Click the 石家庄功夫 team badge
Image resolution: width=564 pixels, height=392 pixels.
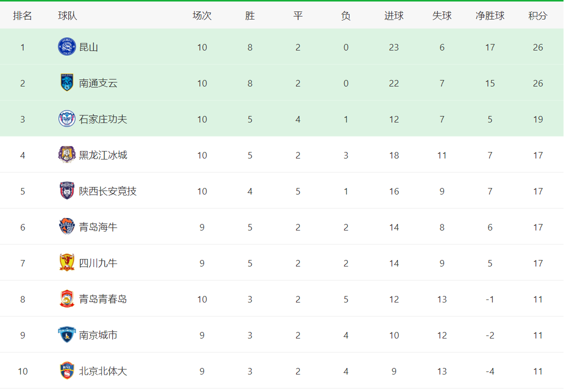pos(66,119)
